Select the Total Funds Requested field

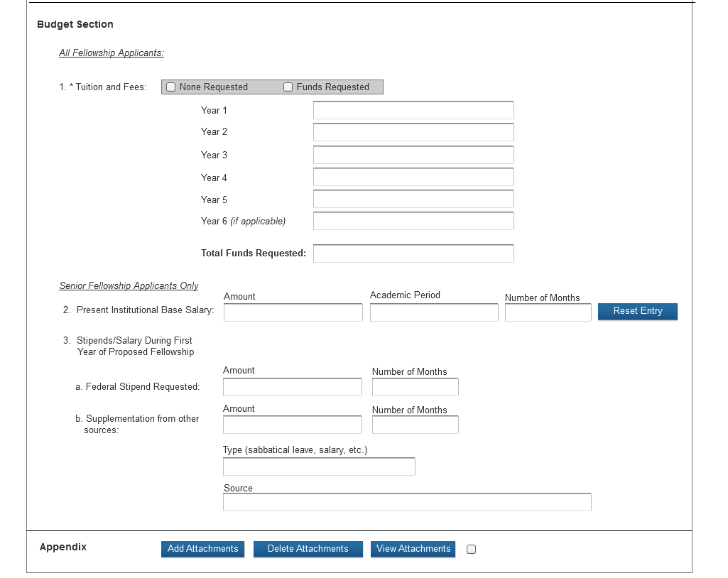point(413,253)
